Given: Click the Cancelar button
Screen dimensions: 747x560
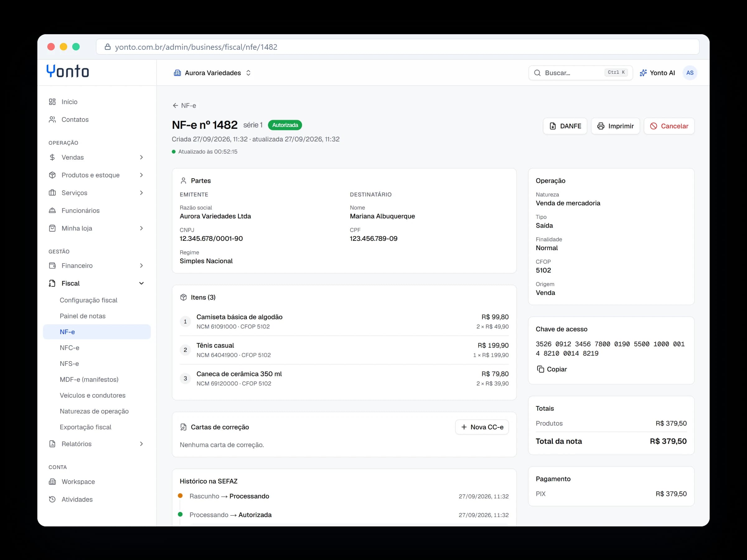Looking at the screenshot, I should click(669, 126).
